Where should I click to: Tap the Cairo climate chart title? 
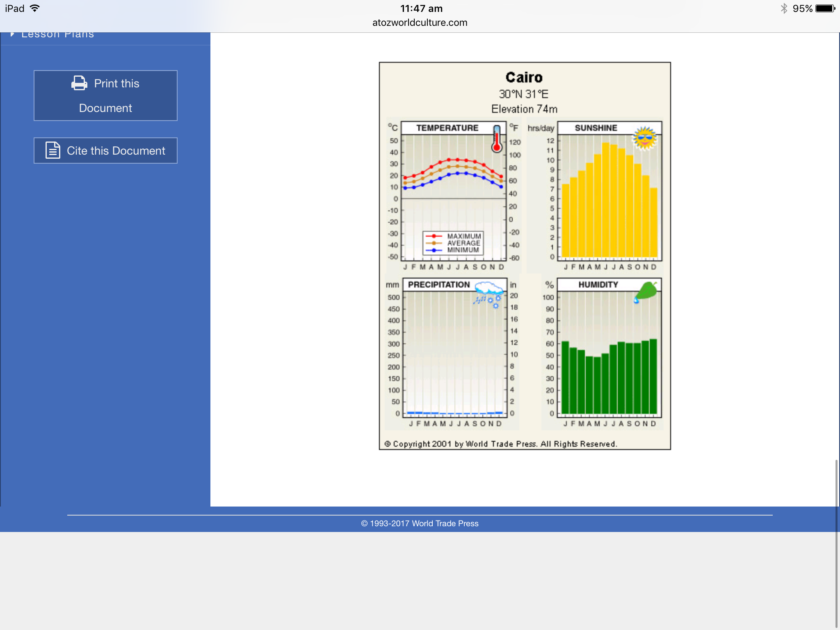click(524, 77)
